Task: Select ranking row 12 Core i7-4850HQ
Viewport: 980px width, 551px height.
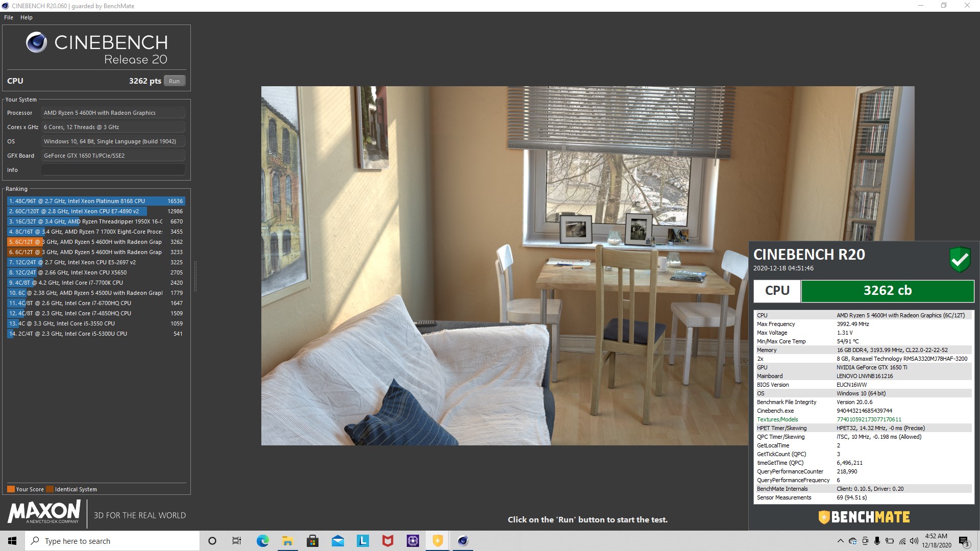Action: [96, 313]
